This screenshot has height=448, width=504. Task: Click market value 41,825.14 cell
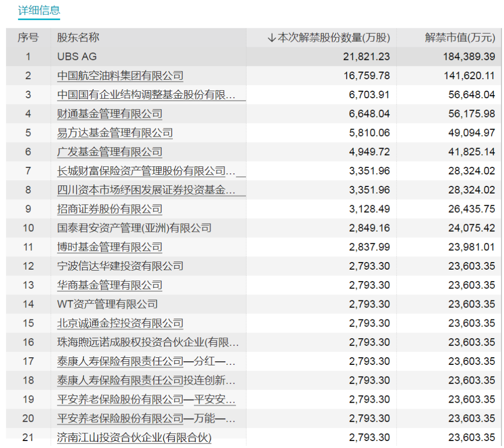coord(472,152)
